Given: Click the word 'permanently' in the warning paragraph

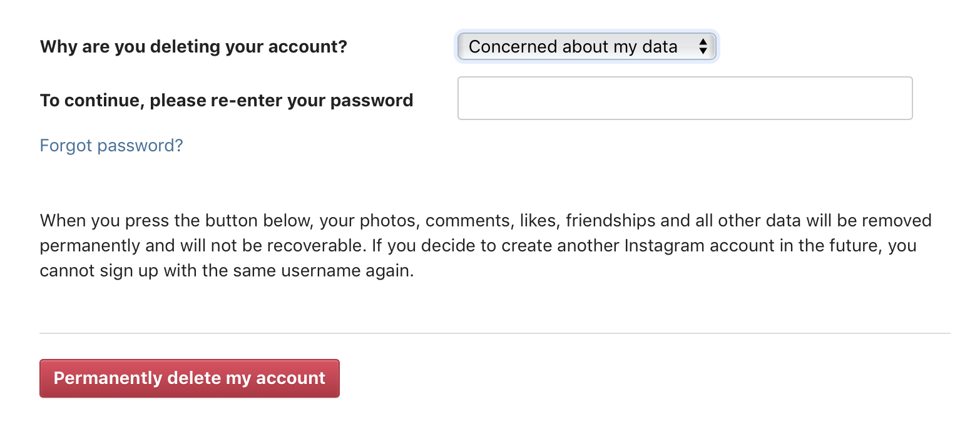Looking at the screenshot, I should 90,245.
